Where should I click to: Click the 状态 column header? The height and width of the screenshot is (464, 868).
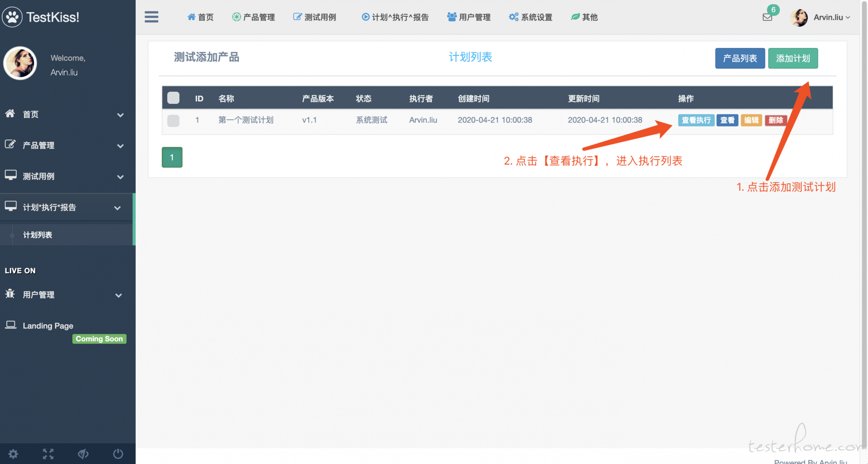pos(363,98)
